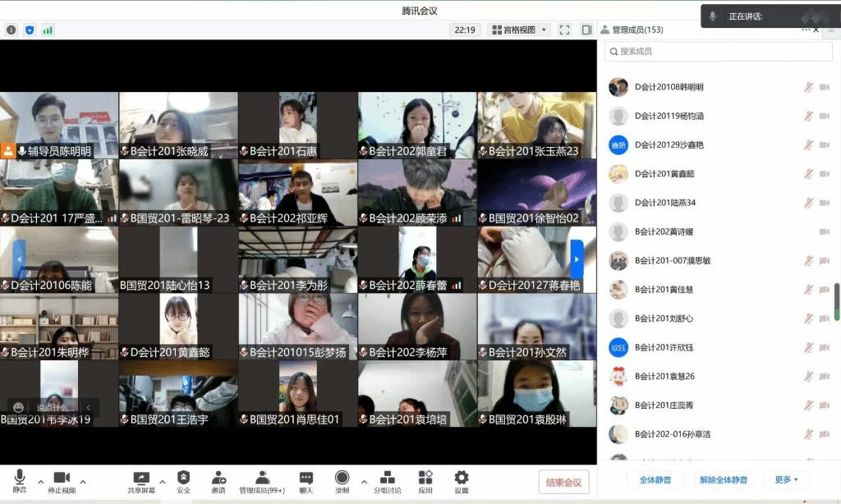This screenshot has width=841, height=504.
Task: Expand options arrow next to 共享屏幕
Action: (x=162, y=482)
